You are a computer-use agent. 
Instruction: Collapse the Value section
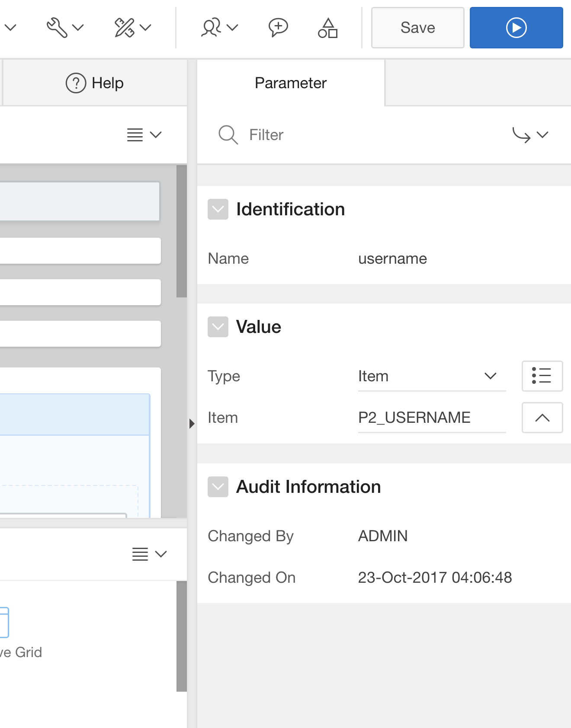click(x=218, y=327)
